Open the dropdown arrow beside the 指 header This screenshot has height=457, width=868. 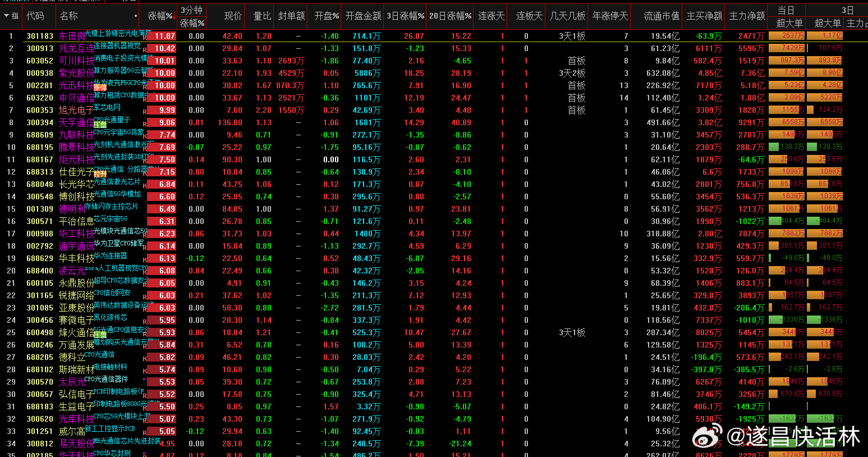coord(6,16)
